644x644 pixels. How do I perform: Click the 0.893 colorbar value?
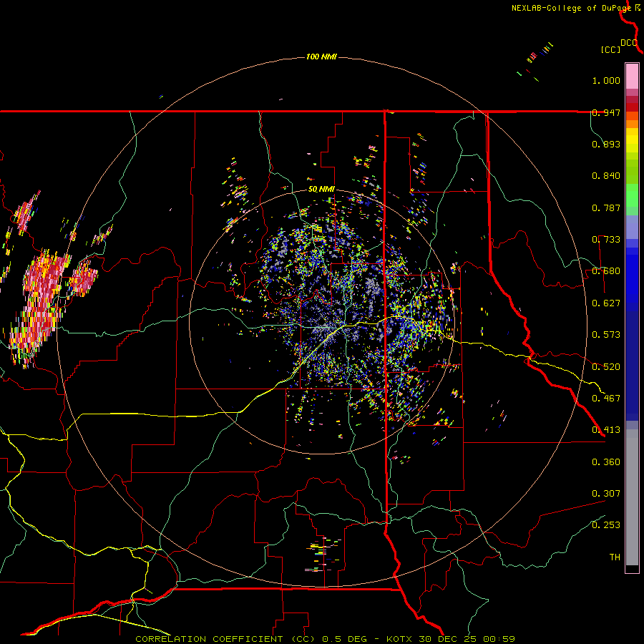[x=606, y=144]
